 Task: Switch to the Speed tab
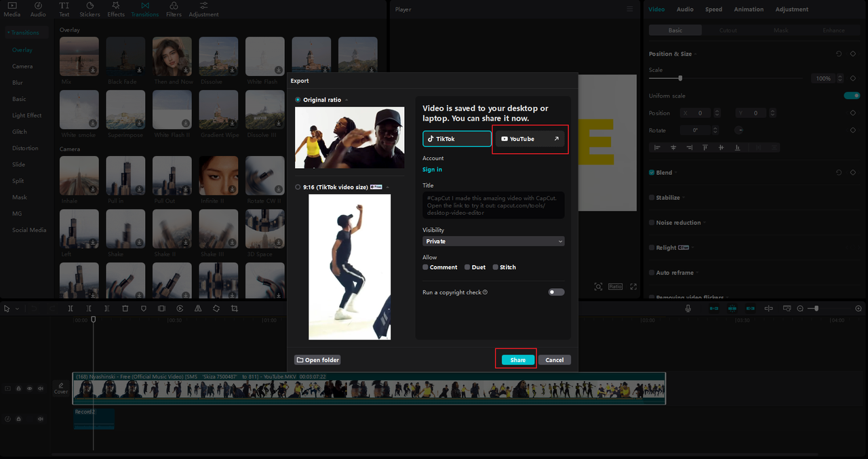(x=713, y=9)
